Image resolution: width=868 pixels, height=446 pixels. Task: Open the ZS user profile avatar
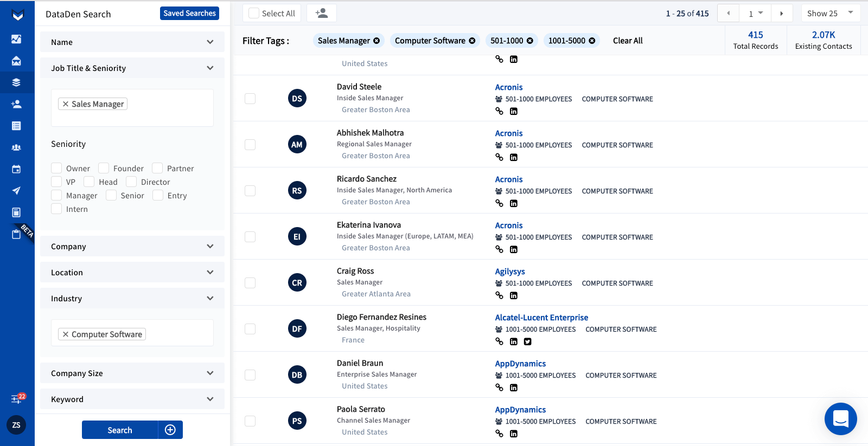coord(16,425)
